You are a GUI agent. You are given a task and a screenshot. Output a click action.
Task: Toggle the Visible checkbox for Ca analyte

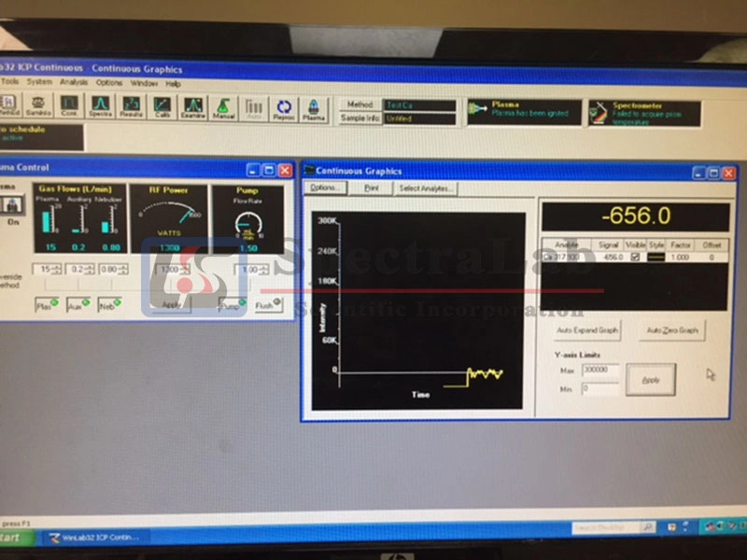tap(635, 257)
